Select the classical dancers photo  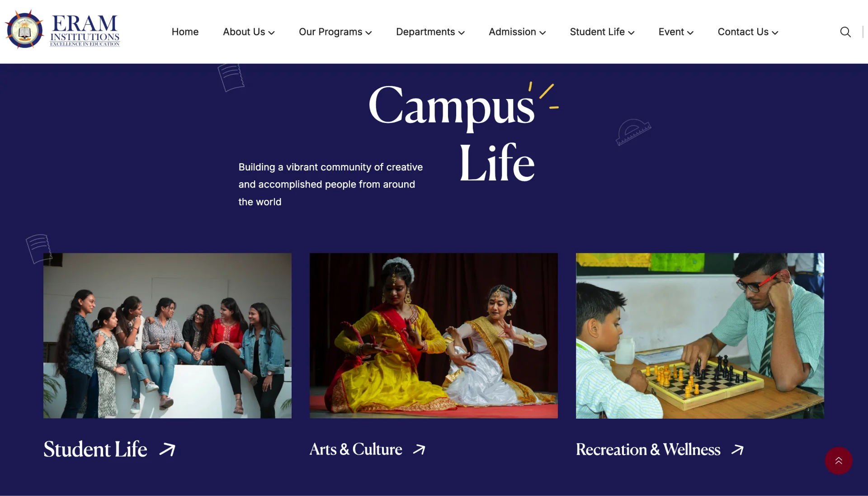click(434, 335)
